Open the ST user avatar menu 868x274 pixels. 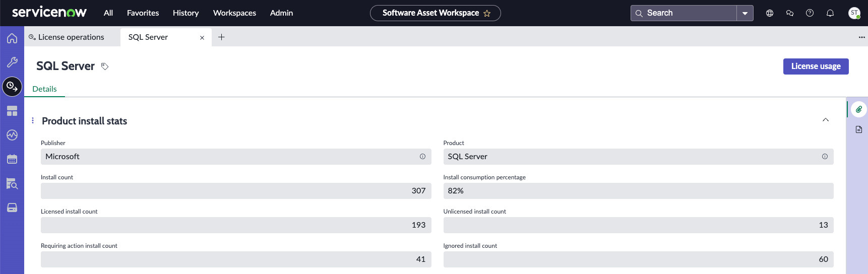854,13
